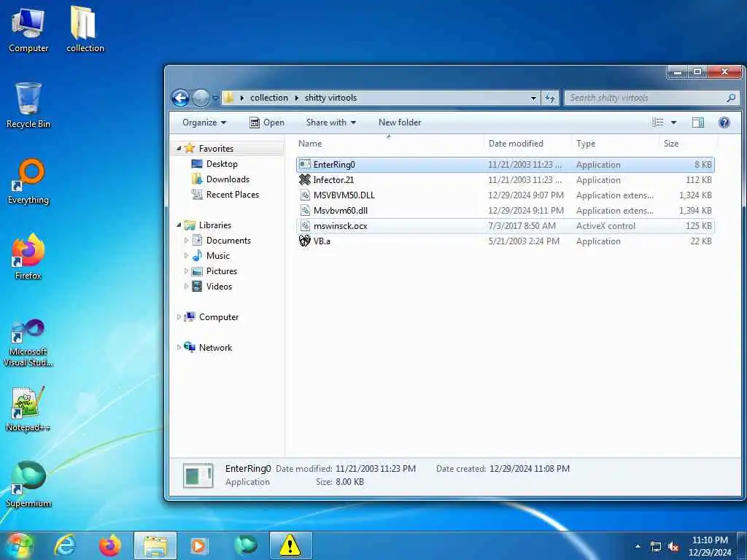The width and height of the screenshot is (747, 560).
Task: Select the MSVBVM50.DLL file row
Action: (x=505, y=195)
